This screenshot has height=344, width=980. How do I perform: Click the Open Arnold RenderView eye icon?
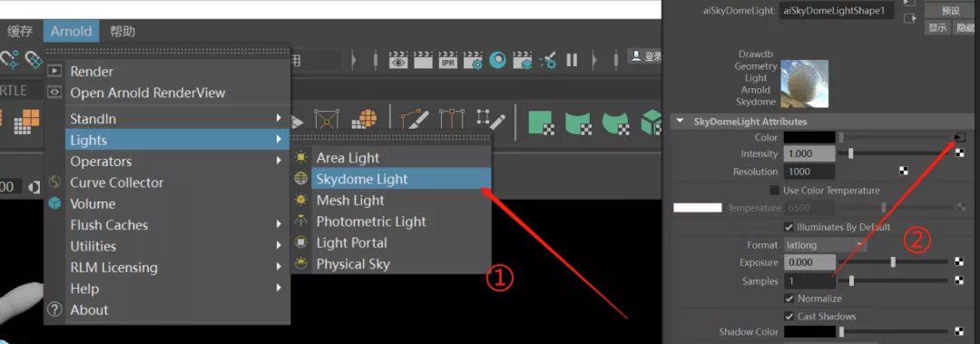[x=55, y=93]
